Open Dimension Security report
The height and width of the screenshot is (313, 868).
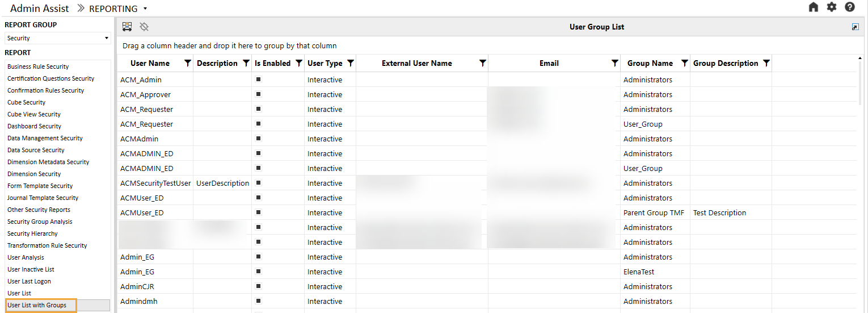pos(34,174)
